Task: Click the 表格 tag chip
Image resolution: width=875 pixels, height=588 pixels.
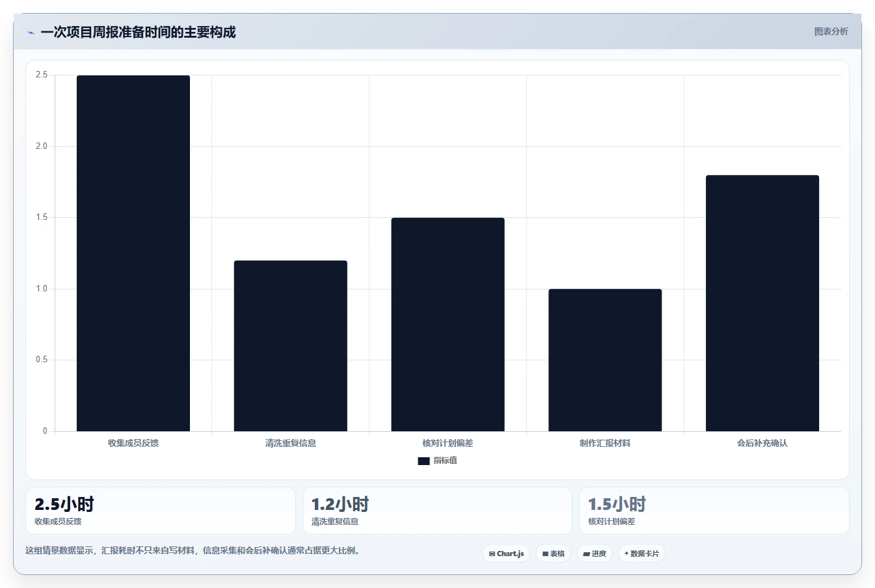Action: 553,554
